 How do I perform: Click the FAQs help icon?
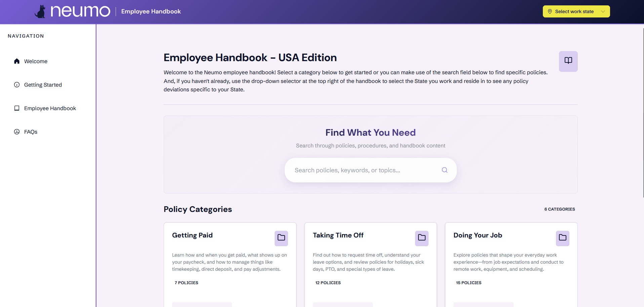point(17,132)
